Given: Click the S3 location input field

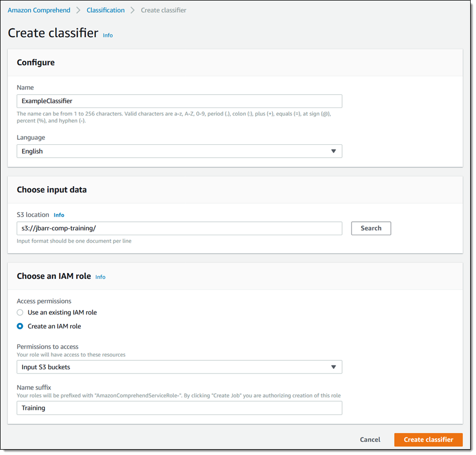Looking at the screenshot, I should pos(179,228).
